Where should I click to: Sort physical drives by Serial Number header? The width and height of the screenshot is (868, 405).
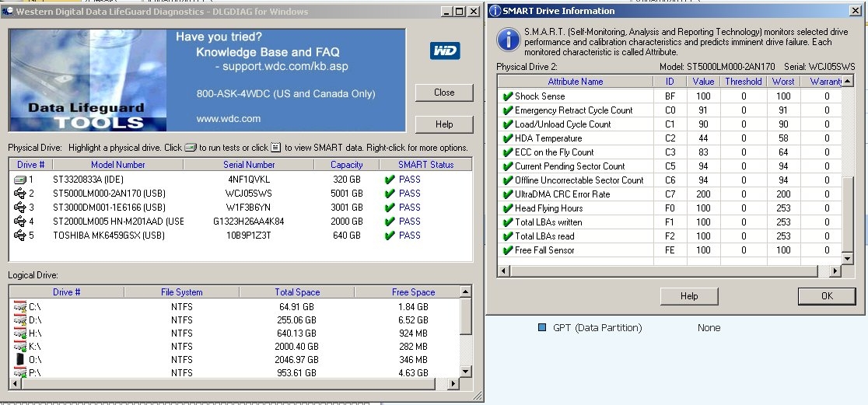249,164
